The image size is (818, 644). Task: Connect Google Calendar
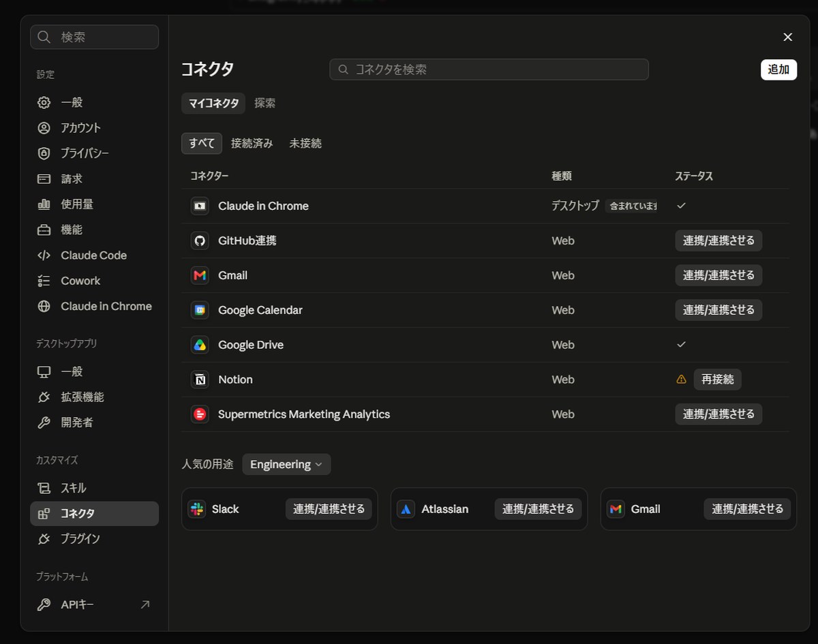[x=718, y=310]
